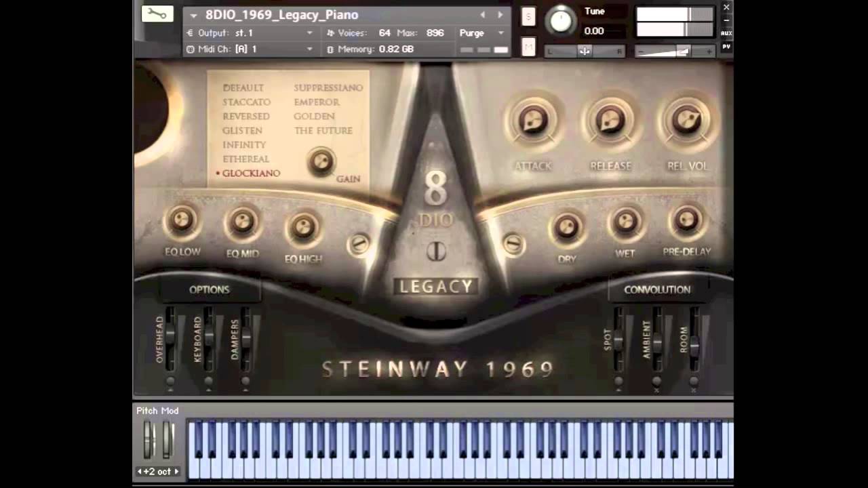This screenshot has width=868, height=488.
Task: Click the Tune knob
Action: [x=561, y=20]
